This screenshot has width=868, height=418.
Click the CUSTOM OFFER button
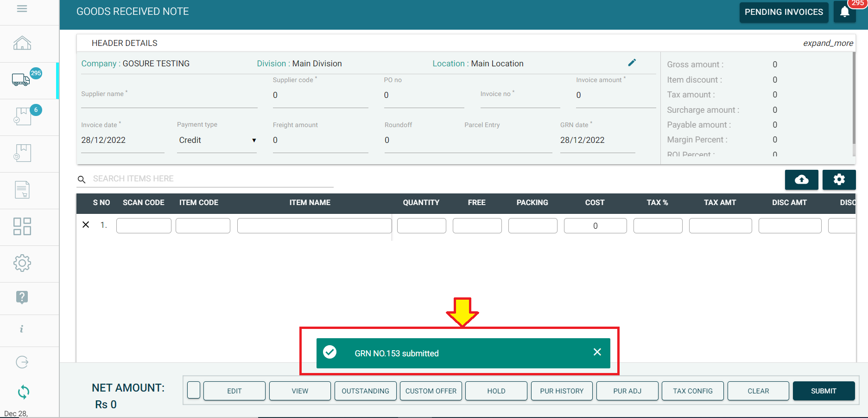[x=431, y=391]
